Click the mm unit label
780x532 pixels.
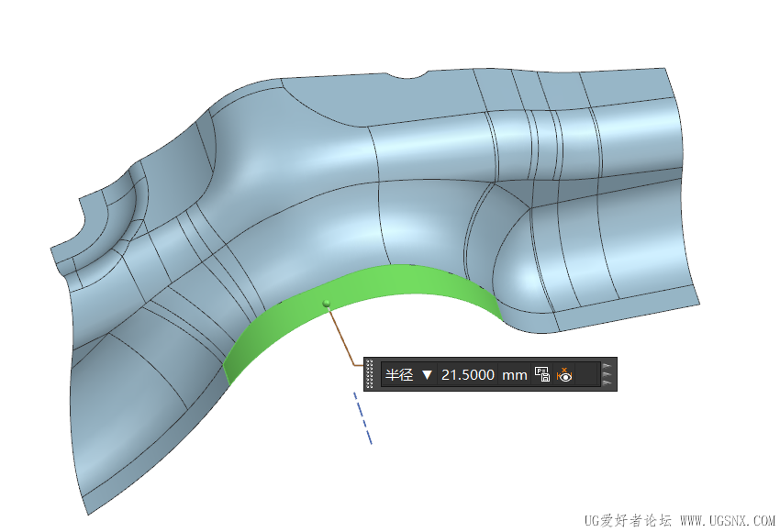pyautogui.click(x=515, y=375)
